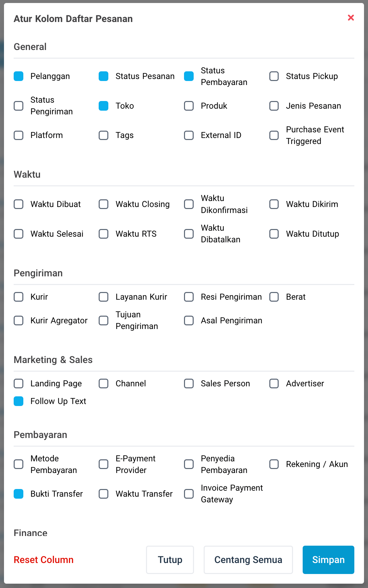Disable the Status Pesanan checkbox
368x588 pixels.
click(x=103, y=76)
